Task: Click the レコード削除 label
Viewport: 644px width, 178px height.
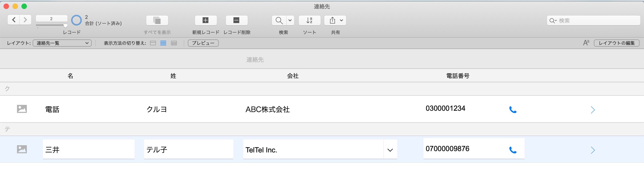Action: (x=237, y=32)
